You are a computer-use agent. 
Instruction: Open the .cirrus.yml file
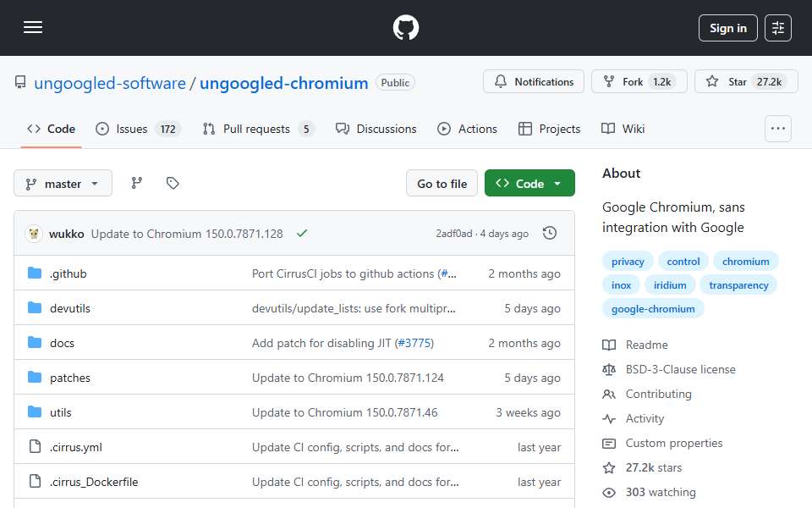pyautogui.click(x=75, y=447)
